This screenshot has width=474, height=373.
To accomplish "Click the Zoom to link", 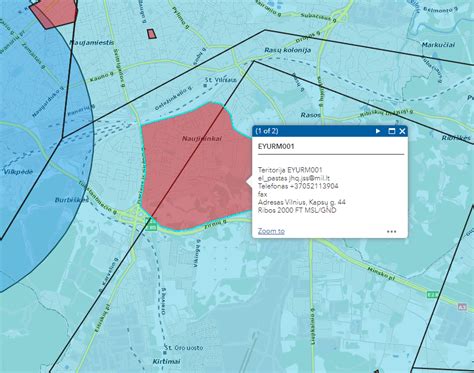I will (271, 231).
